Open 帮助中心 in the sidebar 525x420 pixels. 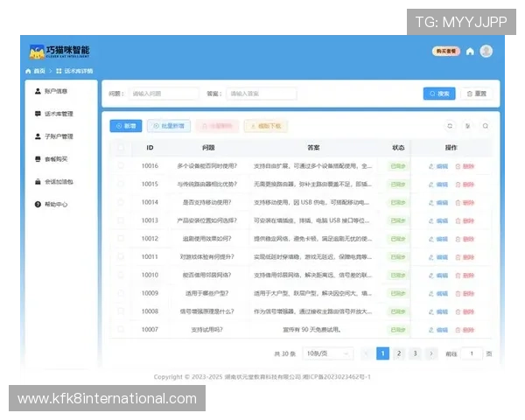(x=52, y=204)
